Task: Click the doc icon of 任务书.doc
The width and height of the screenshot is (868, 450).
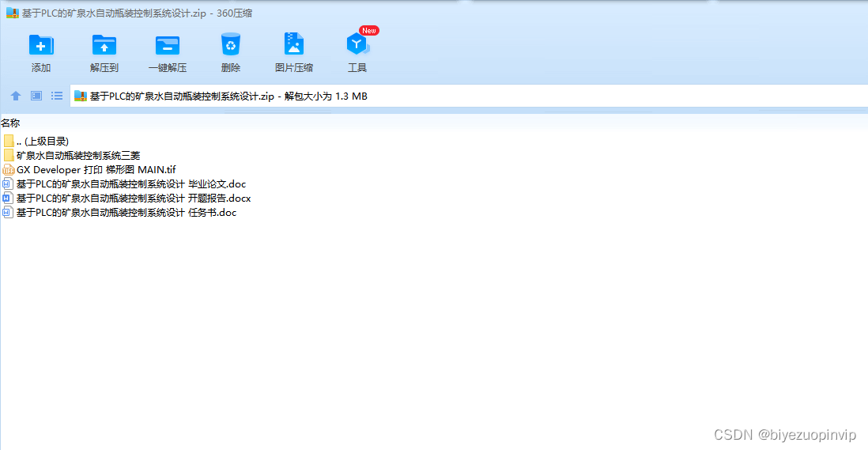Action: coord(7,213)
